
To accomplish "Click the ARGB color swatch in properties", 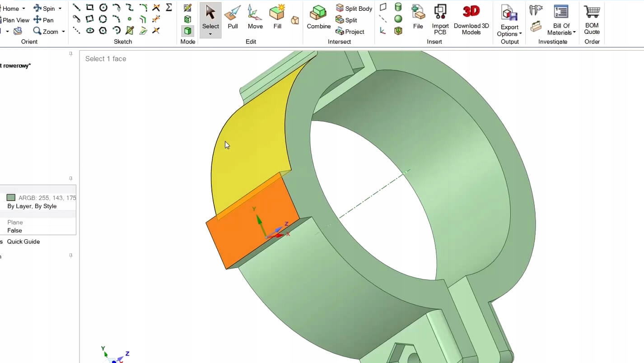I will click(11, 198).
